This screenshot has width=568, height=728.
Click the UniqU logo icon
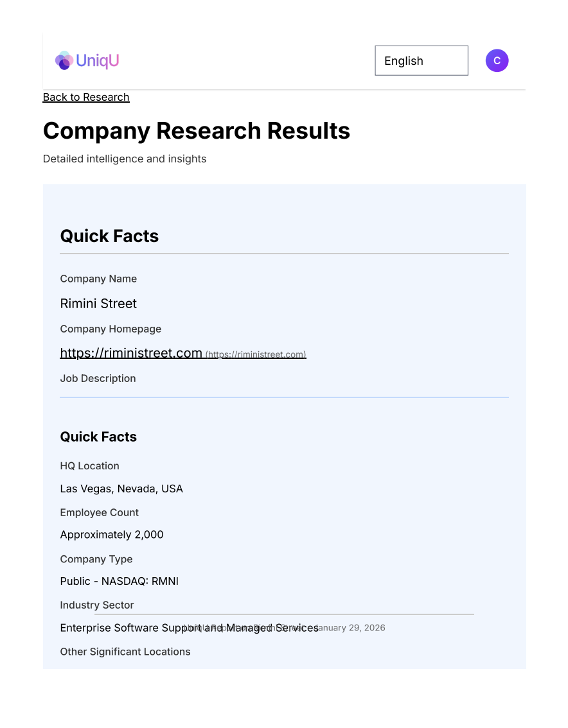click(64, 60)
